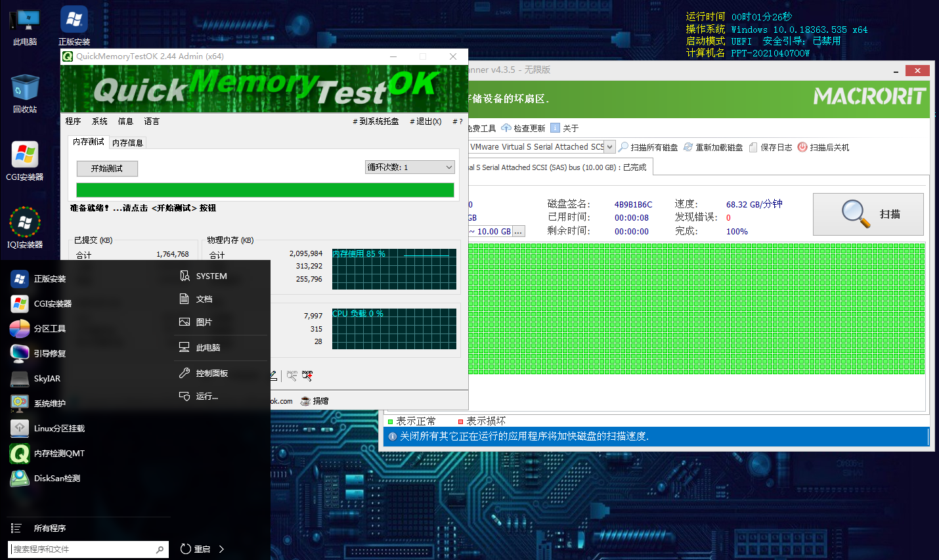This screenshot has height=560, width=939.
Task: Click 保存日志 in Macrorit toolbar
Action: pyautogui.click(x=770, y=148)
